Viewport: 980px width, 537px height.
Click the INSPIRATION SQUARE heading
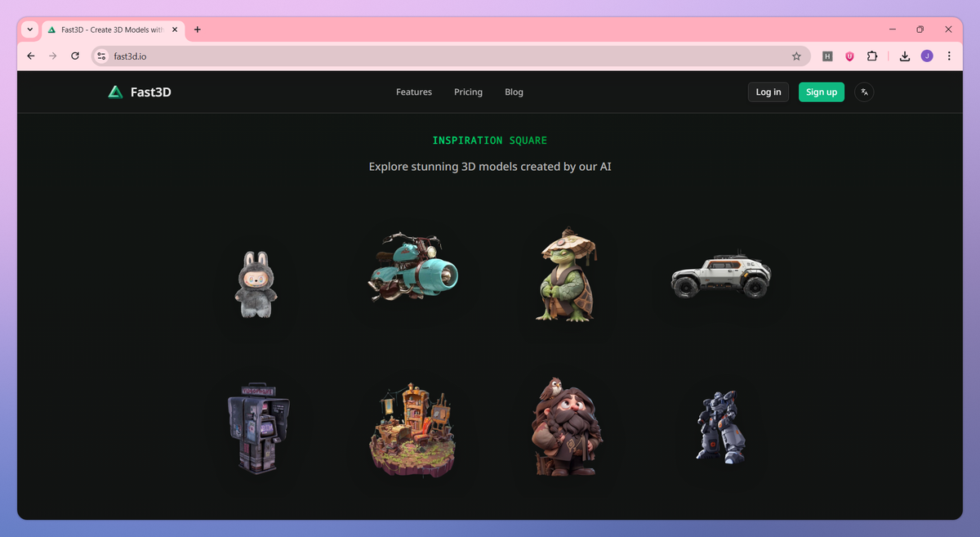pos(490,141)
